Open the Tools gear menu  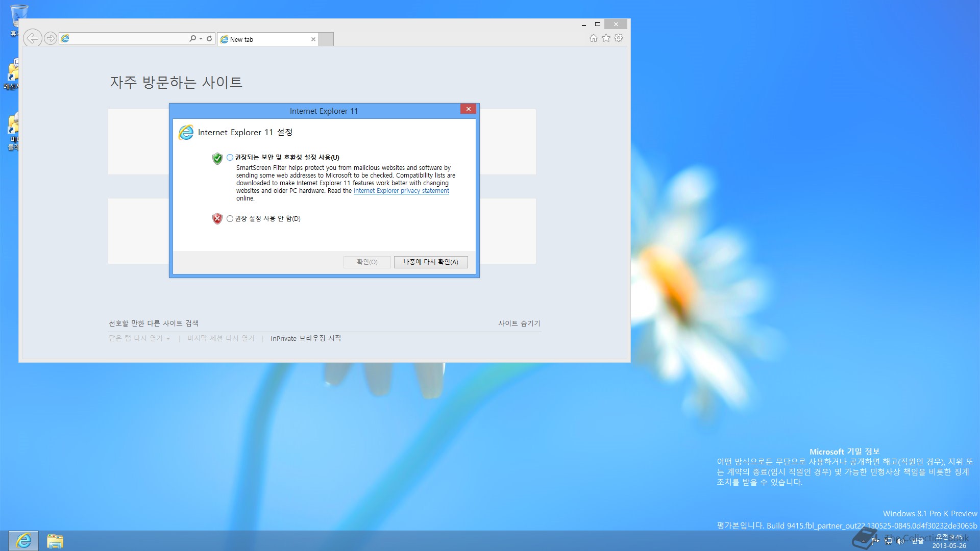[x=619, y=38]
